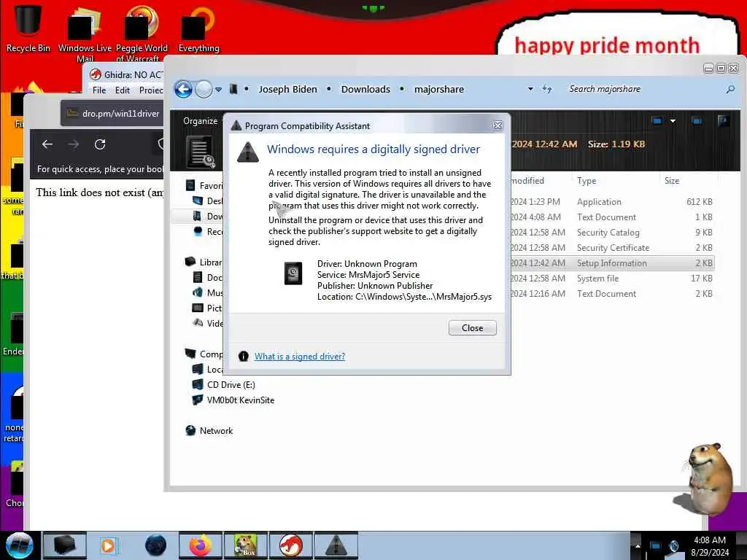The width and height of the screenshot is (747, 560).
Task: Click the Libraries icon in sidebar
Action: pyautogui.click(x=190, y=262)
